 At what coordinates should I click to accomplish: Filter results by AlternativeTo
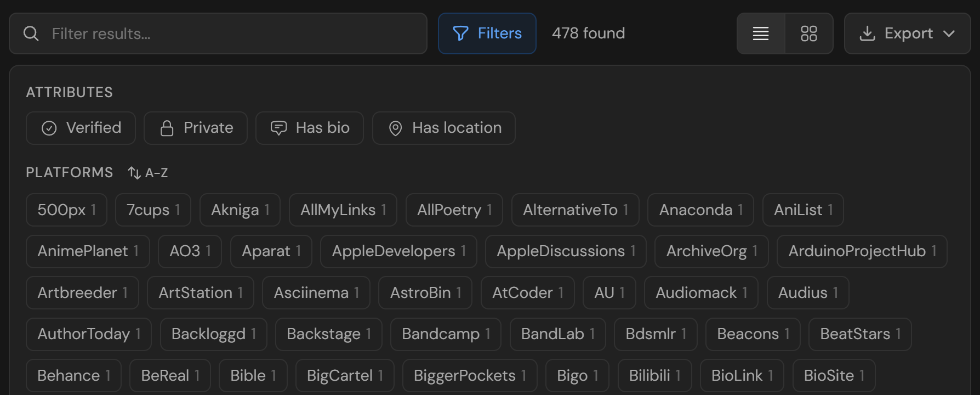[x=576, y=210]
